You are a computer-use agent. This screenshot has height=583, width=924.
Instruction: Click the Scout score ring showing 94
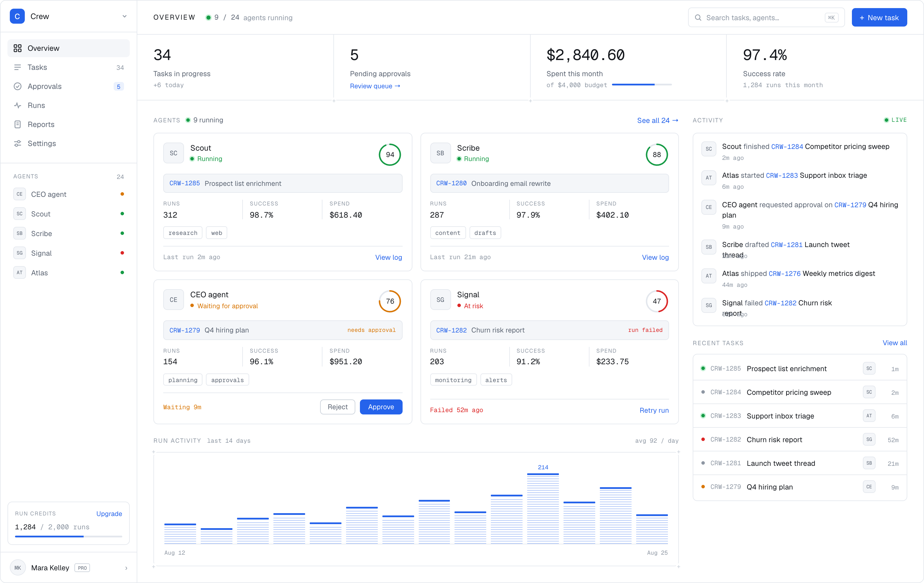(390, 154)
